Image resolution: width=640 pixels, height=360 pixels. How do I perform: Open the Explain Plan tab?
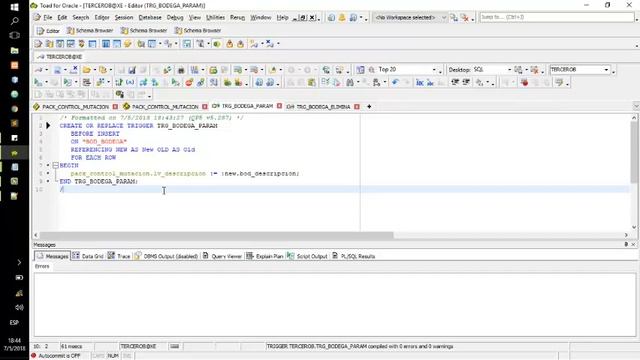pyautogui.click(x=265, y=256)
